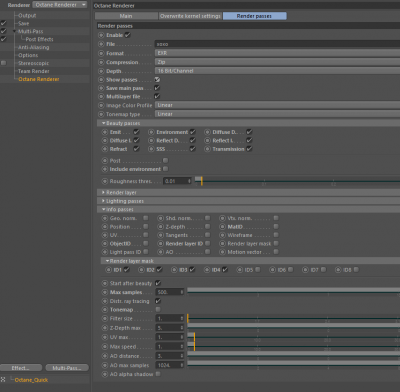Click the Filter size slider

click(x=293, y=319)
